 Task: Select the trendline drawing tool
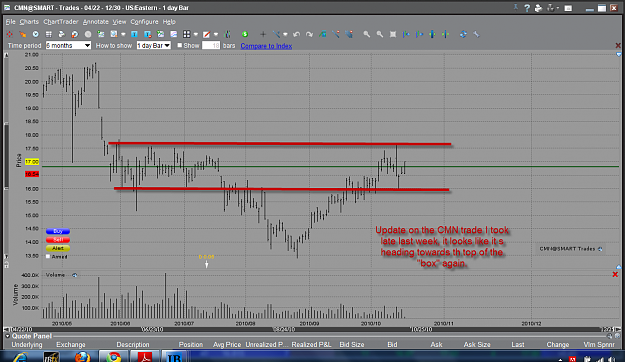pos(276,34)
